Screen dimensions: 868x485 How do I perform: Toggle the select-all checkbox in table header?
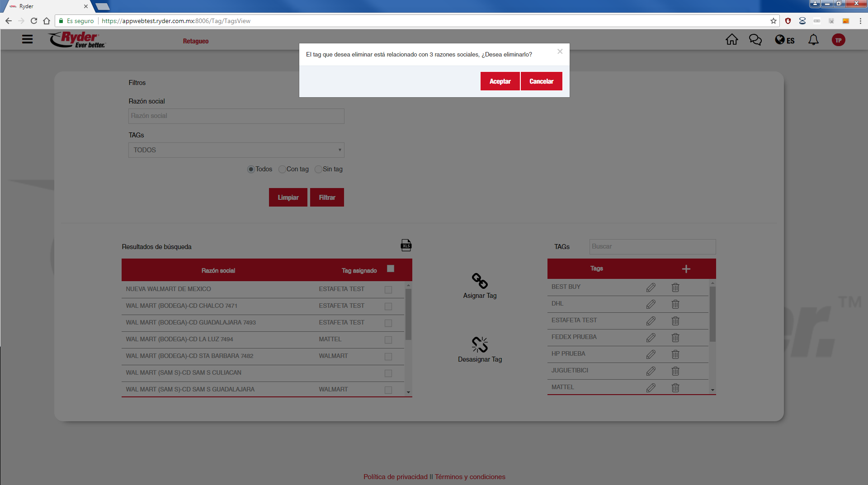(x=391, y=269)
